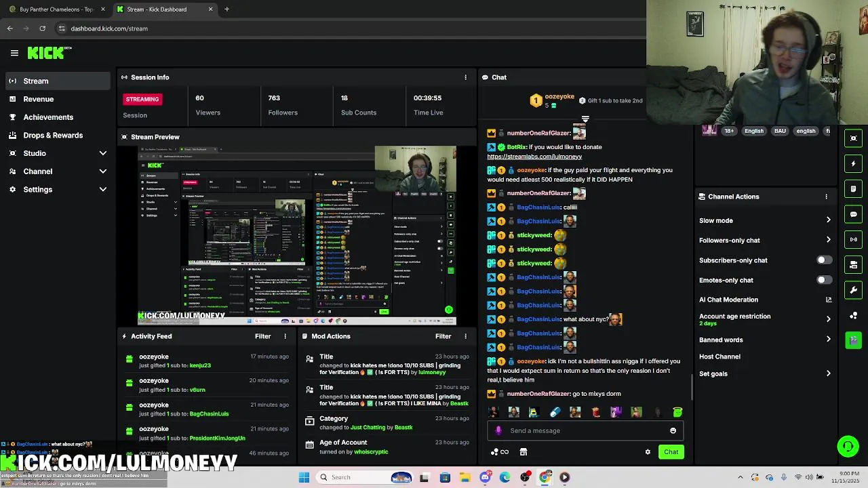Viewport: 868px width, 488px height.
Task: Open Channel Actions three-dot options
Action: click(x=826, y=197)
